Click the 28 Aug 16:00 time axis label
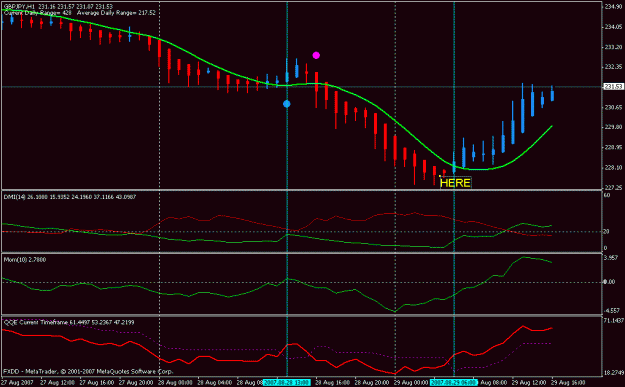The height and width of the screenshot is (387, 625). 332,383
